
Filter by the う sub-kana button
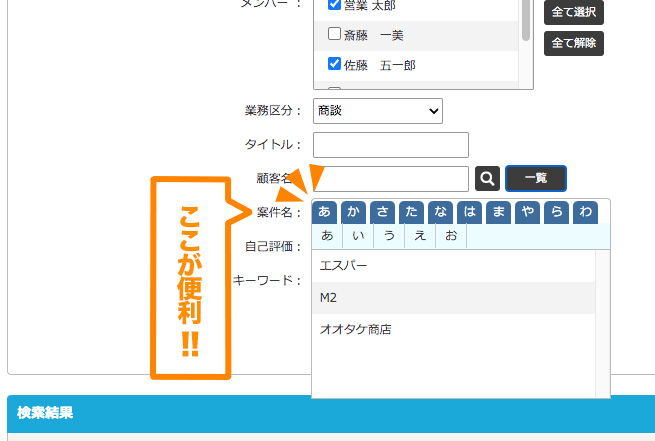(x=389, y=236)
